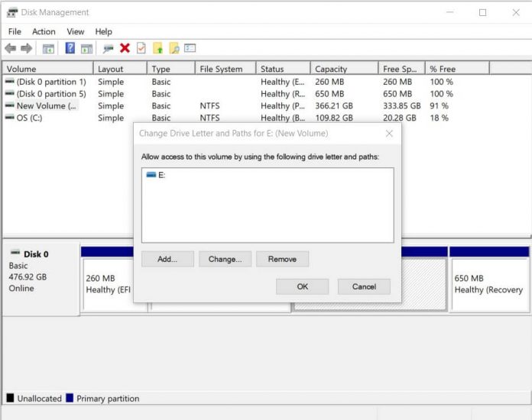Select the 650 MB Recovery partition block

[x=488, y=284]
